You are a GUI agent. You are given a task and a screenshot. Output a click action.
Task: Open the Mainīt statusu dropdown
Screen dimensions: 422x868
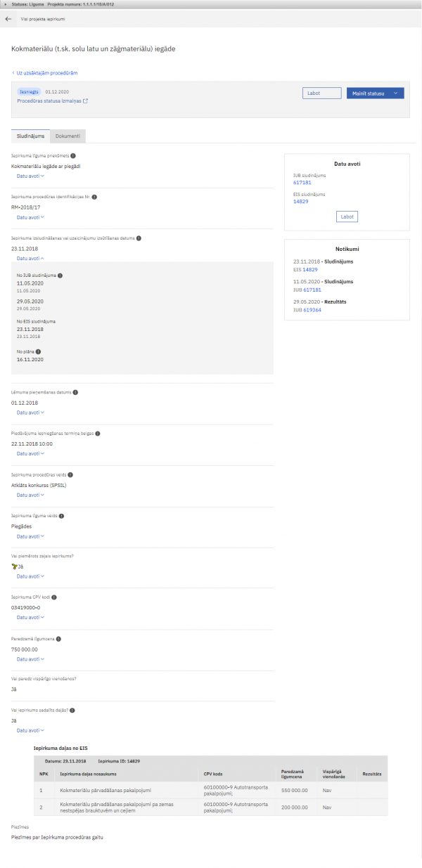tap(375, 93)
